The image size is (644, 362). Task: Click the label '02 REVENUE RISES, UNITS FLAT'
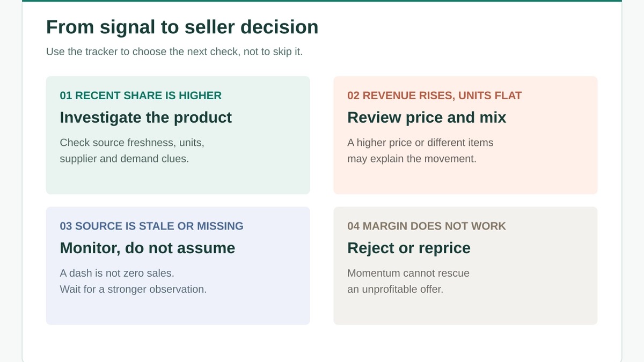[x=434, y=95]
